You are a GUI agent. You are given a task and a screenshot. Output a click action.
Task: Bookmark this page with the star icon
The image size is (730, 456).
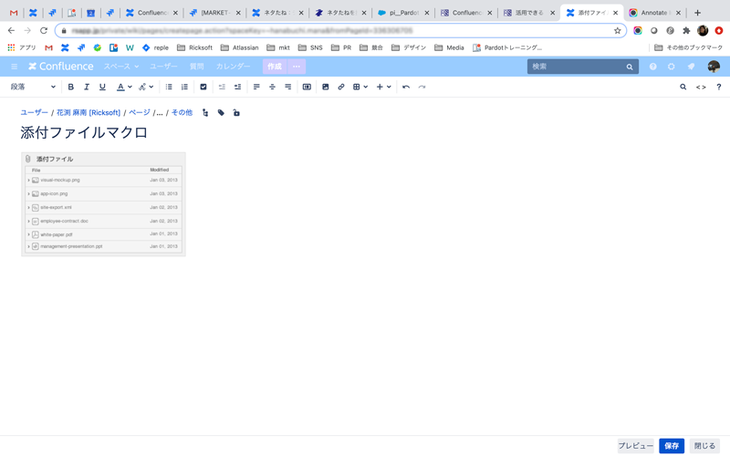pyautogui.click(x=617, y=31)
